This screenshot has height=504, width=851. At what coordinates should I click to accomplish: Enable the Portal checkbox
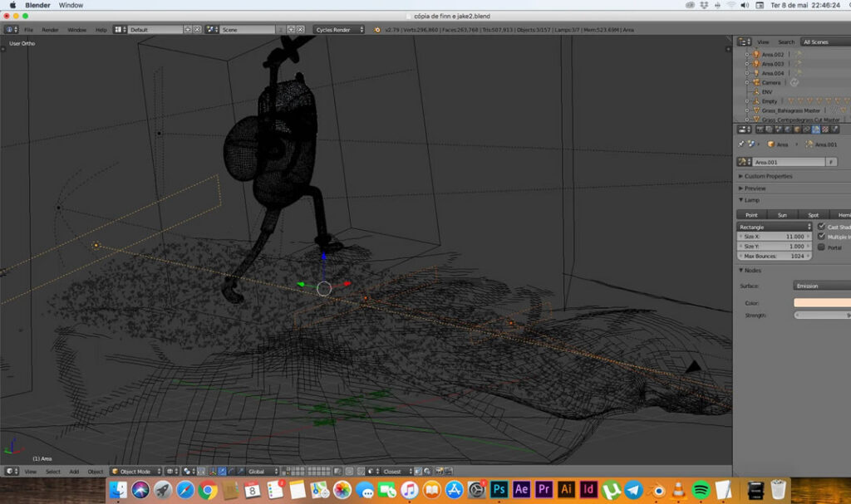[822, 247]
